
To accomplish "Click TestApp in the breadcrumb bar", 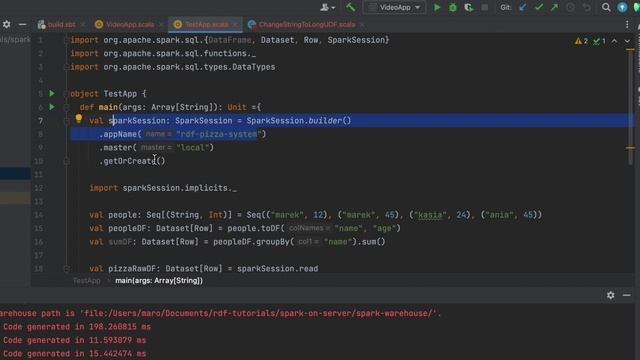I will pos(87,280).
